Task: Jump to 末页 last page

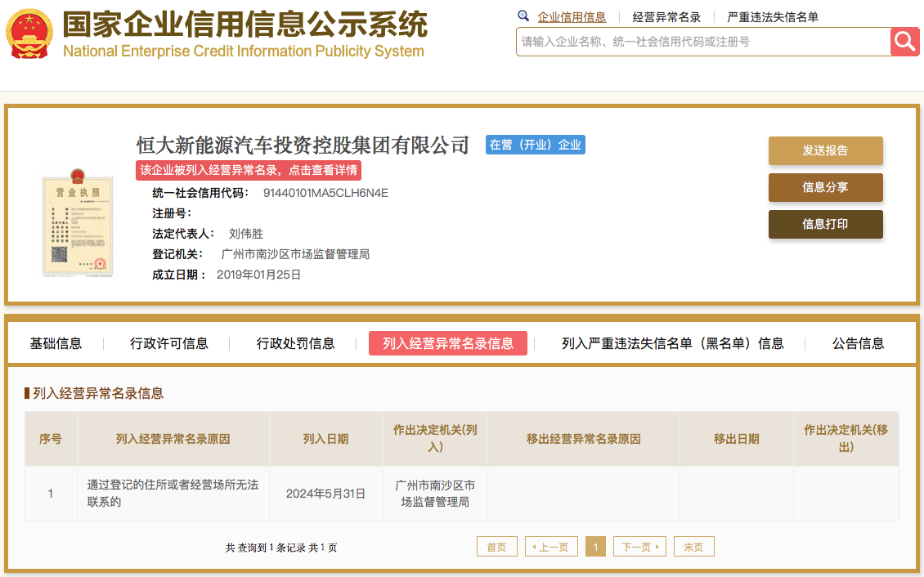Action: (x=694, y=547)
